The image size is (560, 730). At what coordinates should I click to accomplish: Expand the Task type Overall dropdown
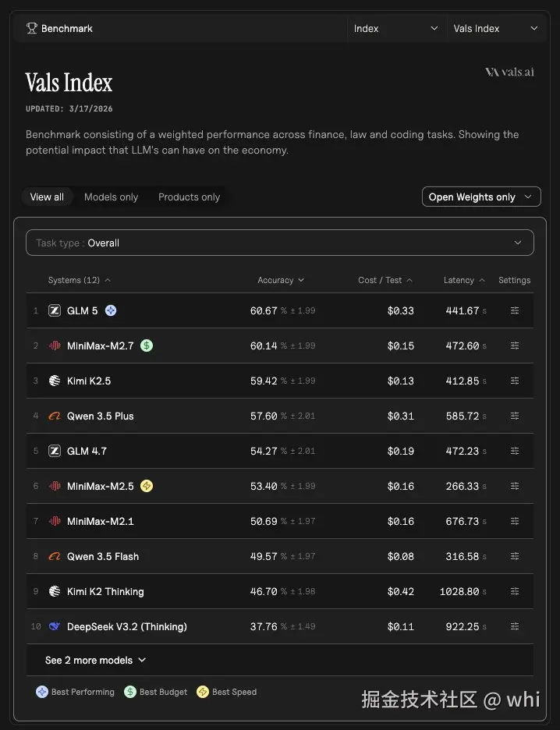point(279,243)
